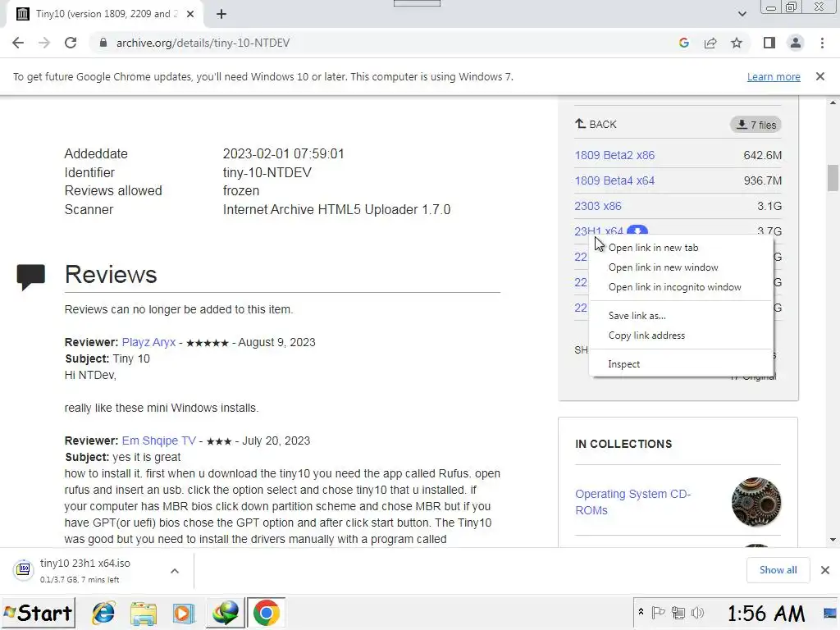Open the Chrome three-dot menu
This screenshot has height=630, width=840.
click(x=822, y=43)
